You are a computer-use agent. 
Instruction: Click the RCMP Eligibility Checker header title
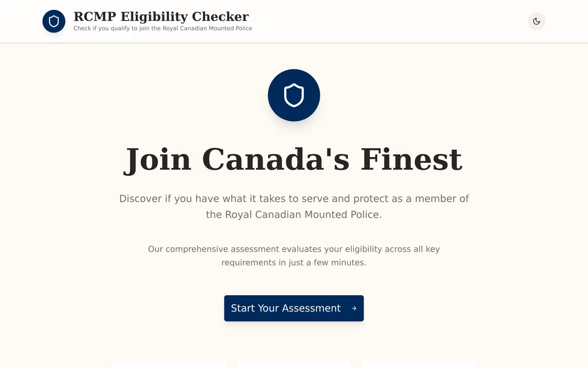pos(161,16)
